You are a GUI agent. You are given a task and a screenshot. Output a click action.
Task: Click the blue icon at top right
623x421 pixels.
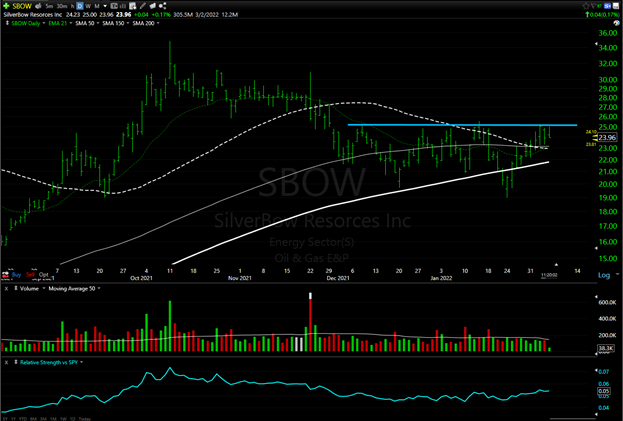608,6
